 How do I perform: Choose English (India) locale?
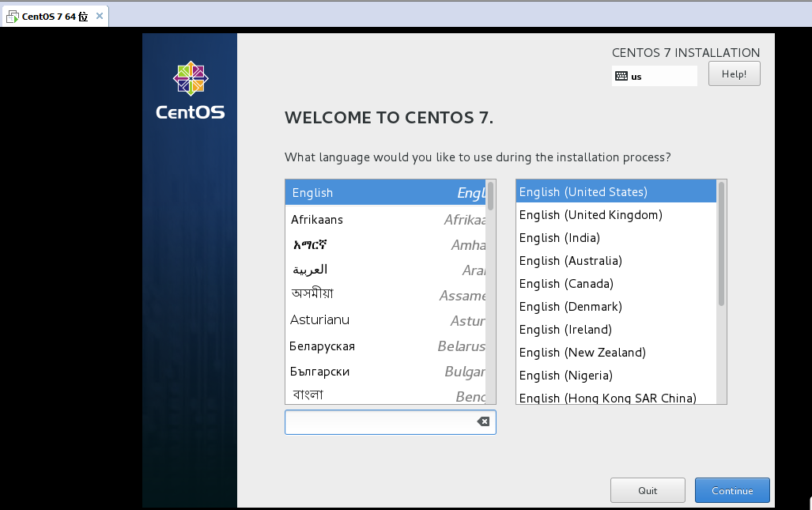tap(616, 238)
